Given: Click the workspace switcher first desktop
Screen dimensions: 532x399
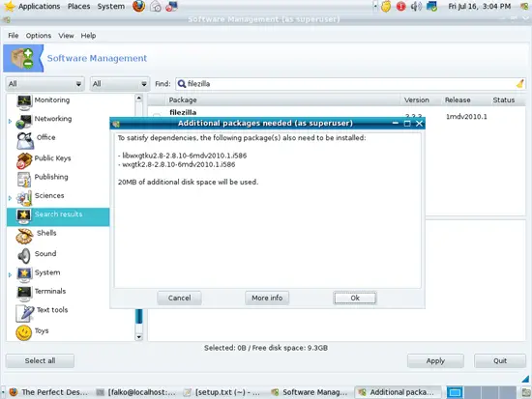Looking at the screenshot, I should [455, 392].
